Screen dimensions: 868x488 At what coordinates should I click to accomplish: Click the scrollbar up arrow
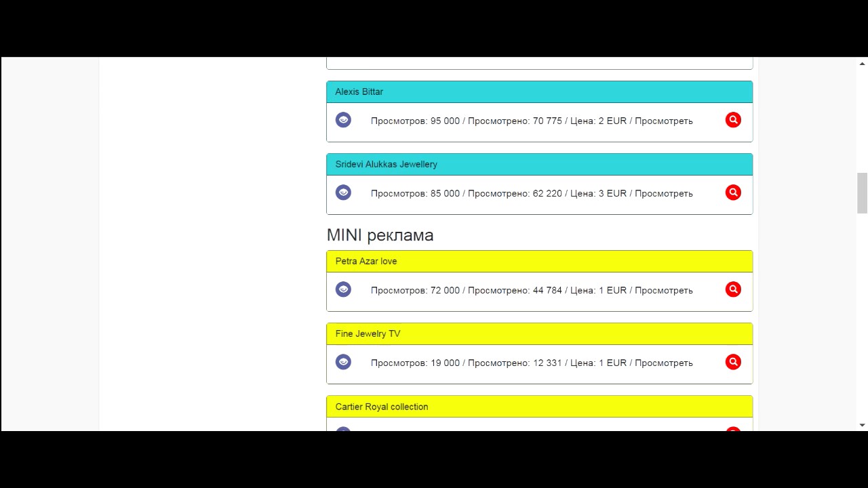(862, 64)
